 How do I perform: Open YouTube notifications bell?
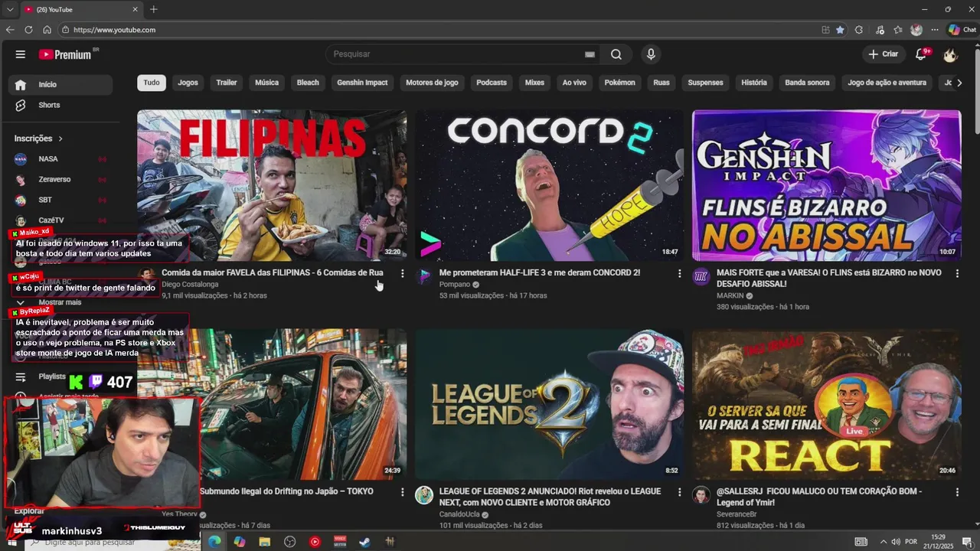click(922, 54)
